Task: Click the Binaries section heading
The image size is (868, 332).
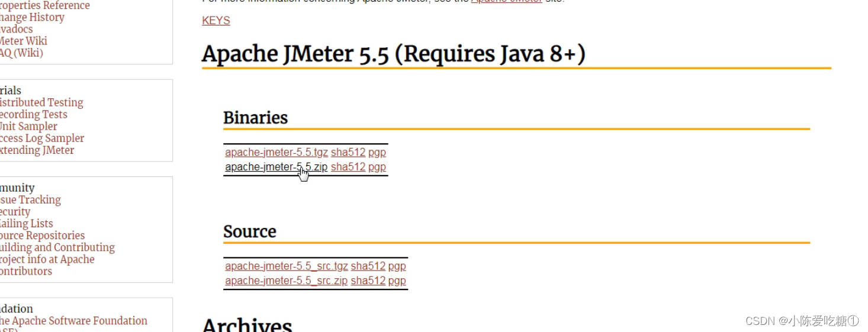Action: pyautogui.click(x=255, y=118)
